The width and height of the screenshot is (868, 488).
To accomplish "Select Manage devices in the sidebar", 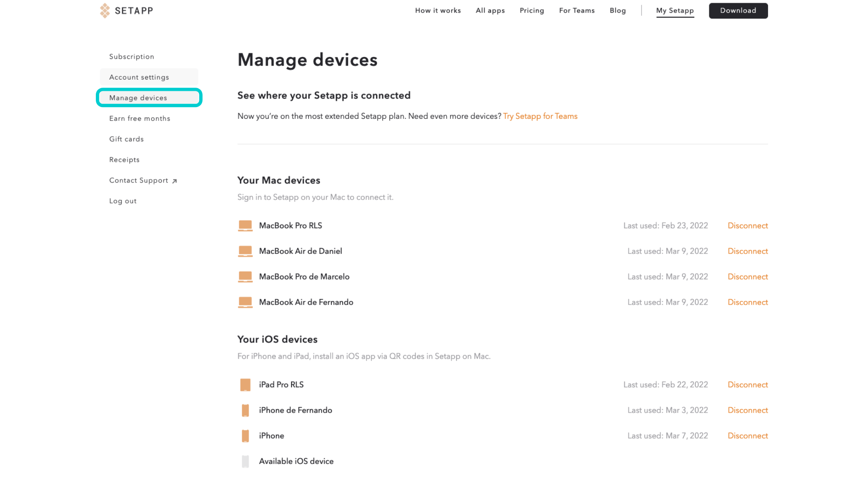I will pos(149,98).
